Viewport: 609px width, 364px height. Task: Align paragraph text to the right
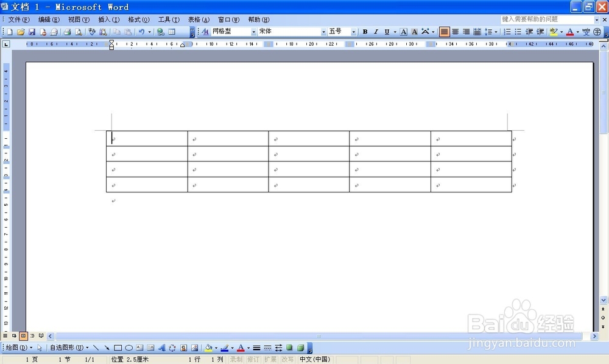466,32
